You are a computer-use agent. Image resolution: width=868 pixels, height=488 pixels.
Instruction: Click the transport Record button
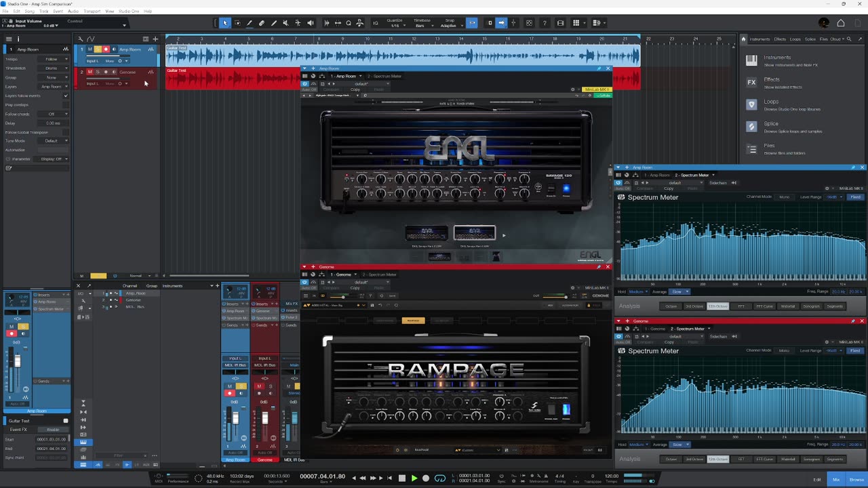pos(426,478)
